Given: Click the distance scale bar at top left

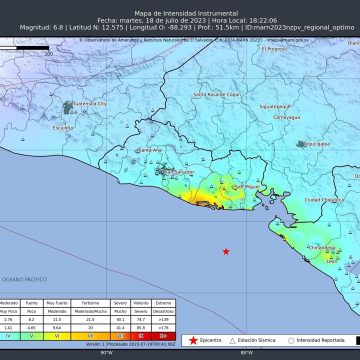Looking at the screenshot, I should (24, 48).
